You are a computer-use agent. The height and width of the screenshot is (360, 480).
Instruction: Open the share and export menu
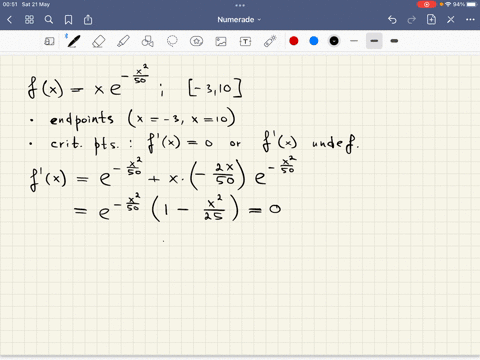pyautogui.click(x=88, y=20)
